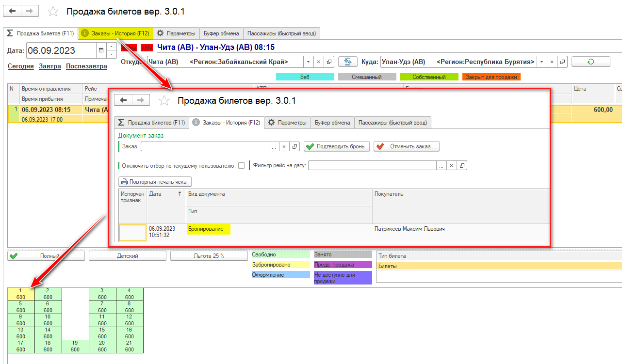Open the Куда station form icon
622x364 pixels.
tap(562, 62)
